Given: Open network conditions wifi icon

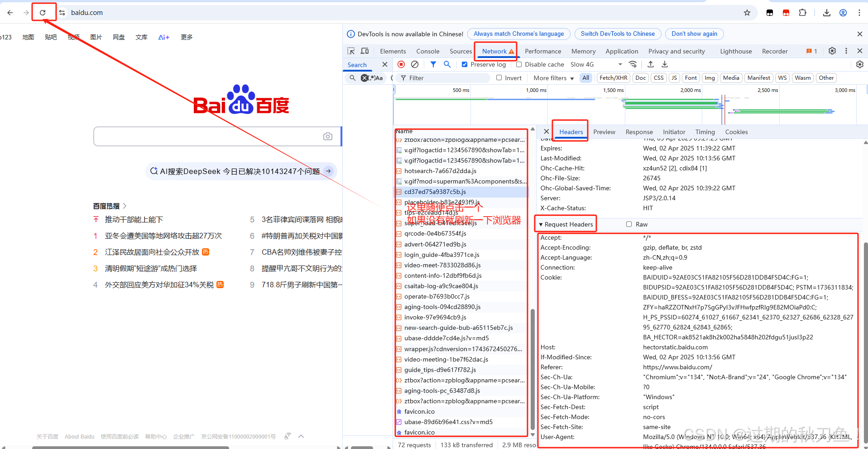Looking at the screenshot, I should [x=633, y=64].
